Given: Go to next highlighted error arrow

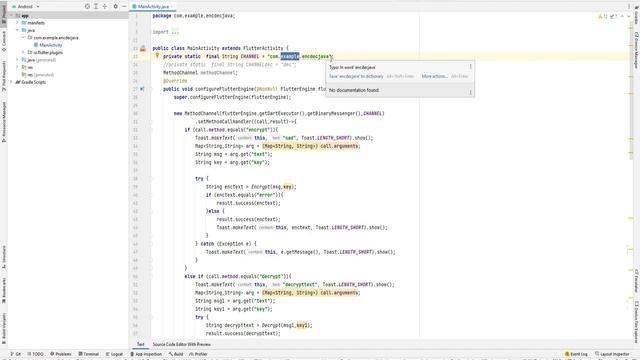Looking at the screenshot, I should pyautogui.click(x=629, y=16).
